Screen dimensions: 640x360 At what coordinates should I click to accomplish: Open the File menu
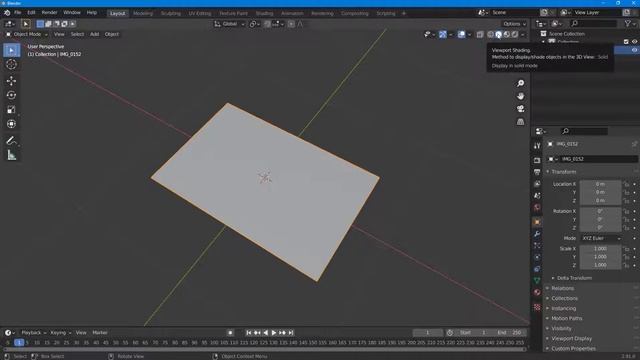18,13
